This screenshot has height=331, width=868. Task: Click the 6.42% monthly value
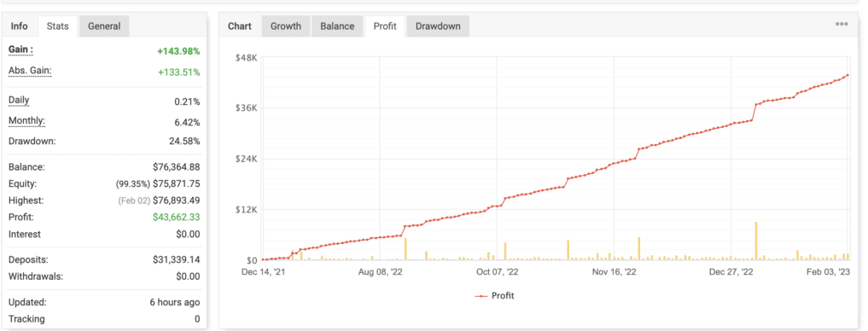[187, 122]
